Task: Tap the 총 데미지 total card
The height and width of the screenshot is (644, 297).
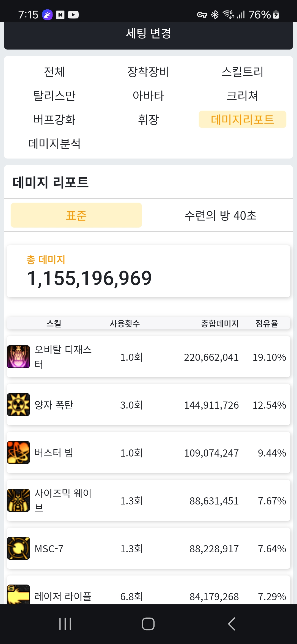Action: pos(148,271)
